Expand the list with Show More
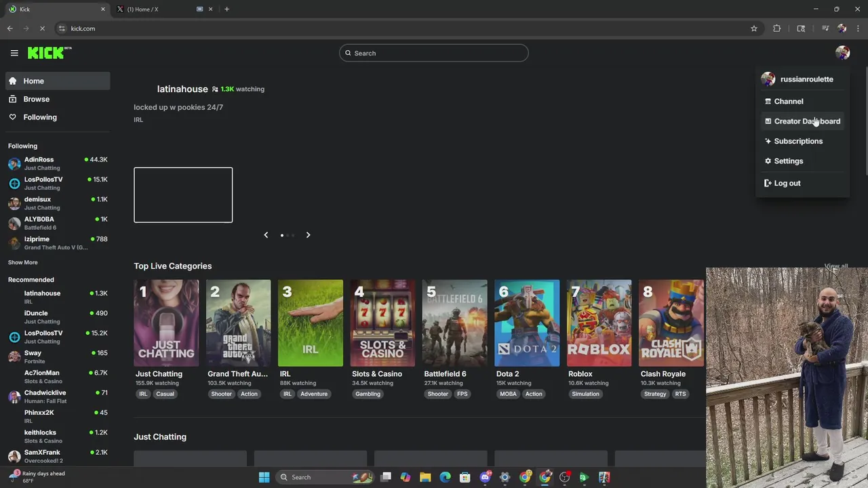Viewport: 868px width, 488px height. tap(23, 262)
